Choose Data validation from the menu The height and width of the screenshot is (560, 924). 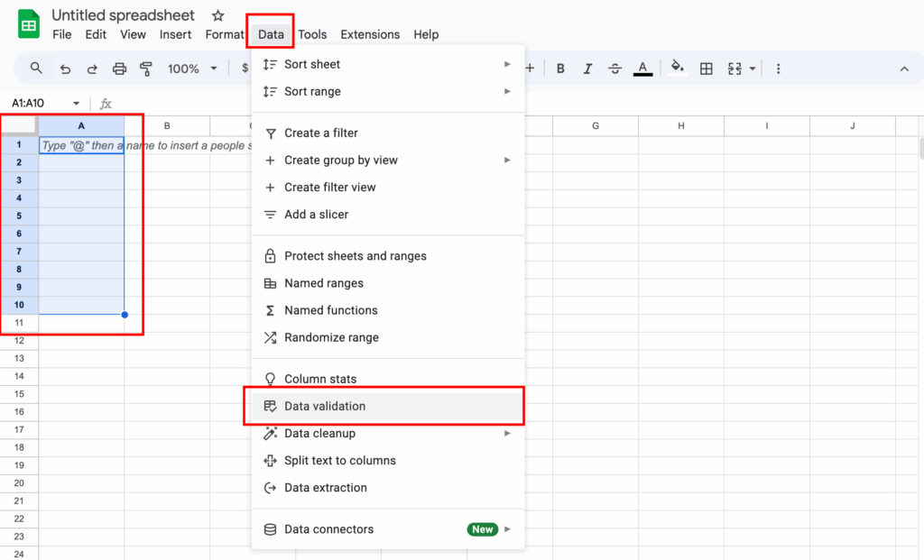pyautogui.click(x=325, y=407)
